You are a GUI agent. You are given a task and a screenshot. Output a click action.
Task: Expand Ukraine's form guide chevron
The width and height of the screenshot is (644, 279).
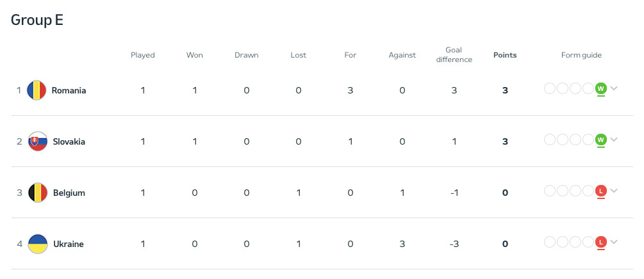[x=614, y=242]
